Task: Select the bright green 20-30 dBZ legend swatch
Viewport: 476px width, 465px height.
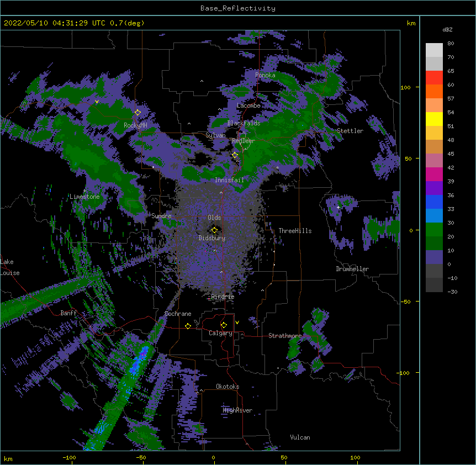Action: 434,230
